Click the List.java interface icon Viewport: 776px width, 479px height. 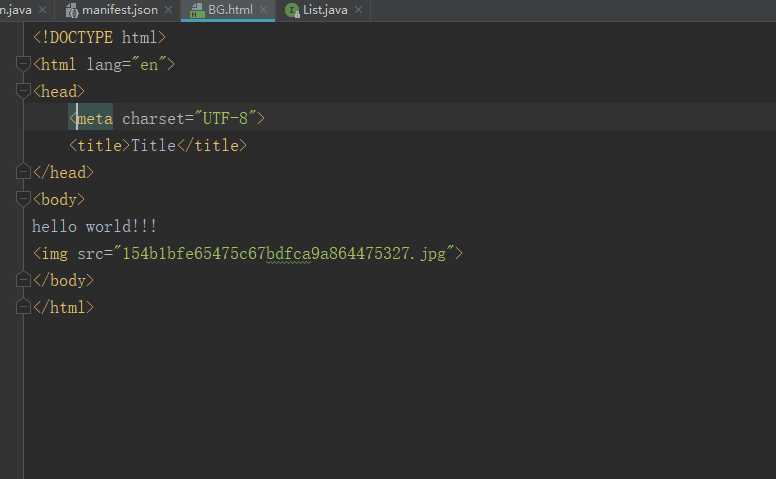pyautogui.click(x=292, y=10)
